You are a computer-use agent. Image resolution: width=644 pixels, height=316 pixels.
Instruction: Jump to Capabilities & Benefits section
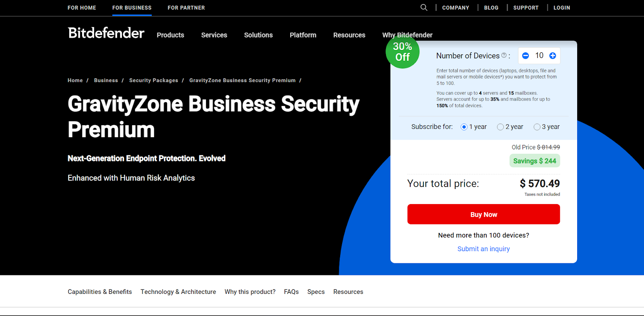tap(100, 292)
